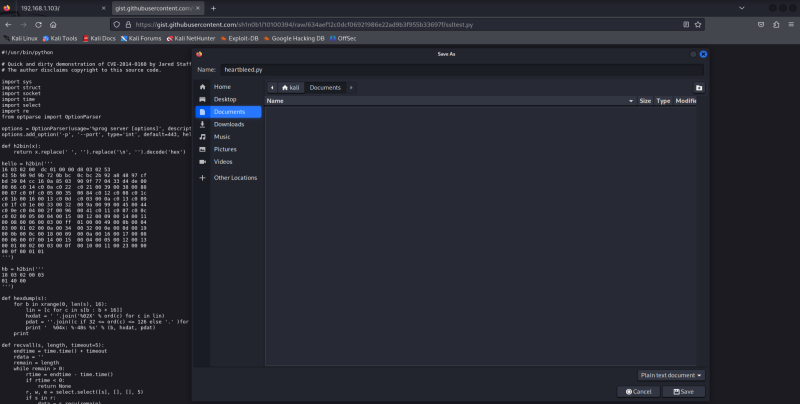Click the forward navigation arrow
800x404 pixels.
(23, 24)
